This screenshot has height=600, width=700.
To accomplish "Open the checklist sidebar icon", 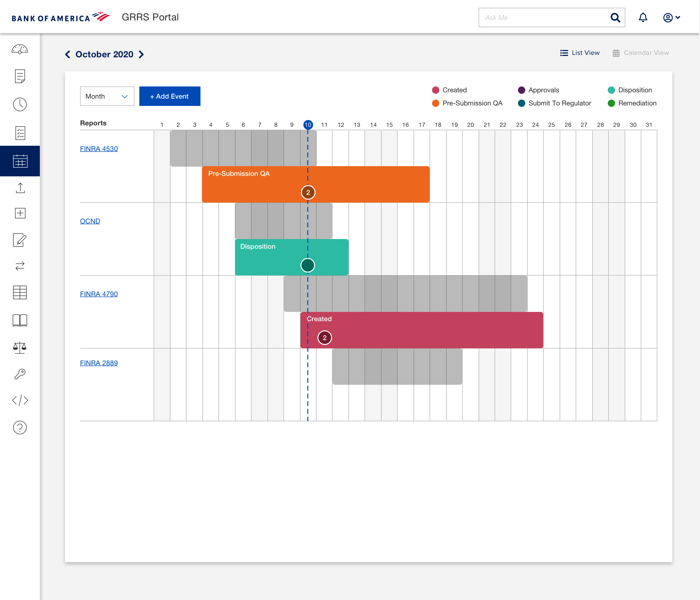I will [x=20, y=133].
